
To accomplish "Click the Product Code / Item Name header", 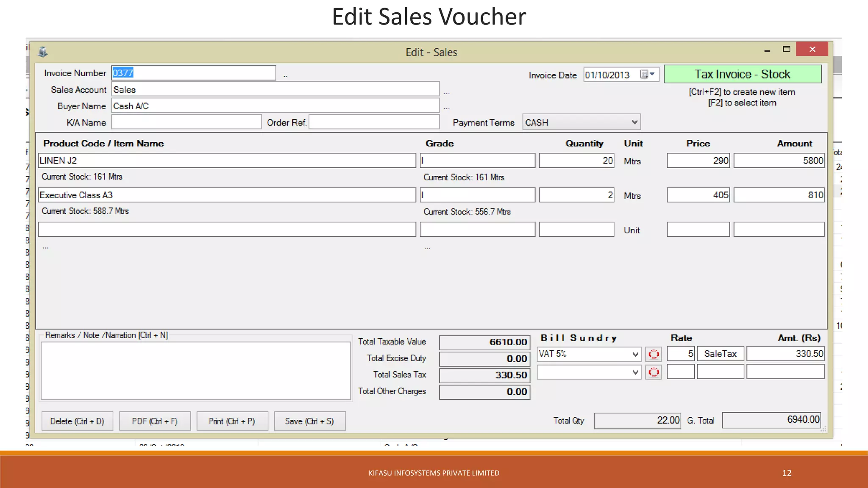I will (x=103, y=144).
